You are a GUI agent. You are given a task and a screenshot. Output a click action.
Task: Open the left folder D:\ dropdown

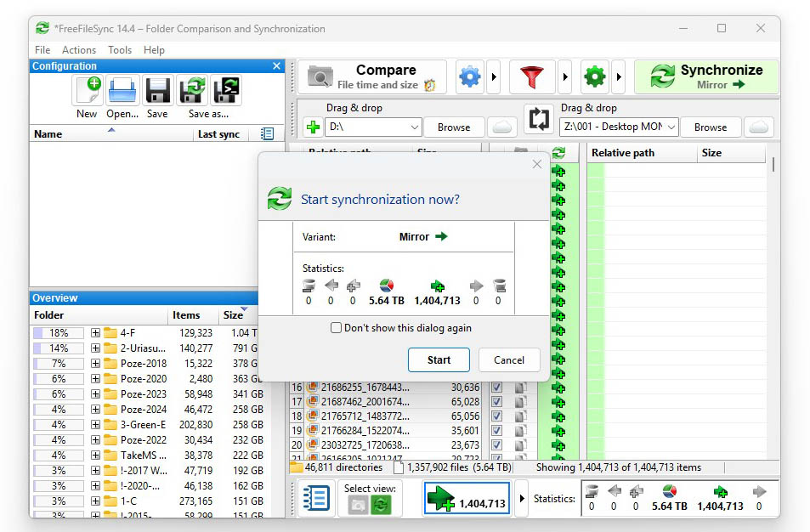click(x=414, y=127)
